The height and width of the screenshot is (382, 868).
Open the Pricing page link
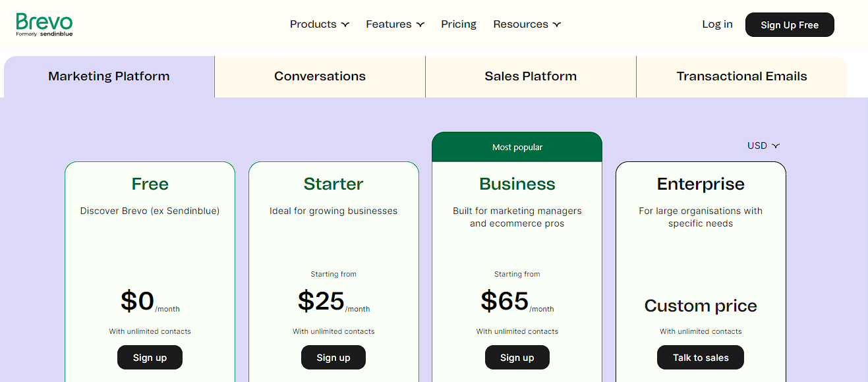coord(459,24)
